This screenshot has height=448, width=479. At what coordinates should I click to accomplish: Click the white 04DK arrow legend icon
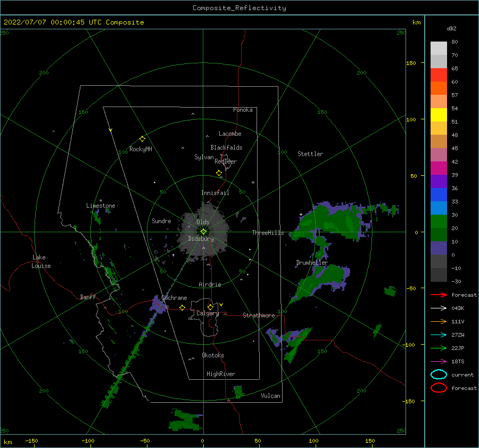coord(439,308)
